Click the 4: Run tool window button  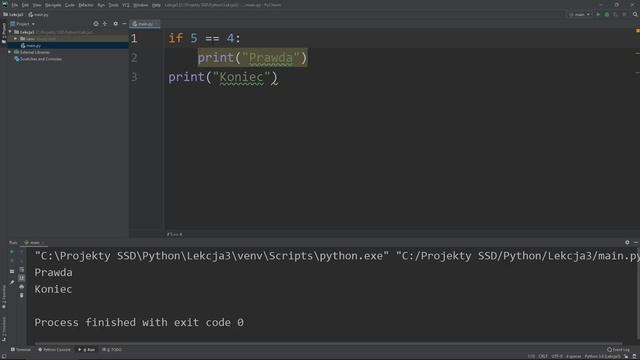pos(87,350)
